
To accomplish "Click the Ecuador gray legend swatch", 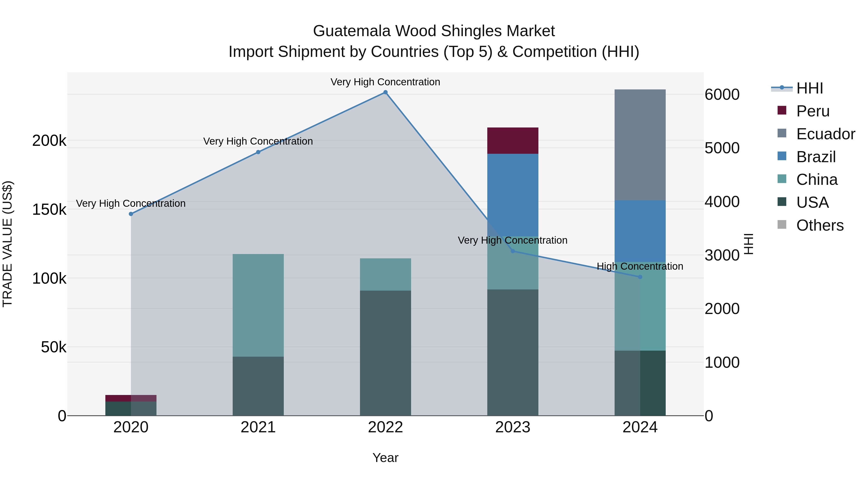I will 782,133.
